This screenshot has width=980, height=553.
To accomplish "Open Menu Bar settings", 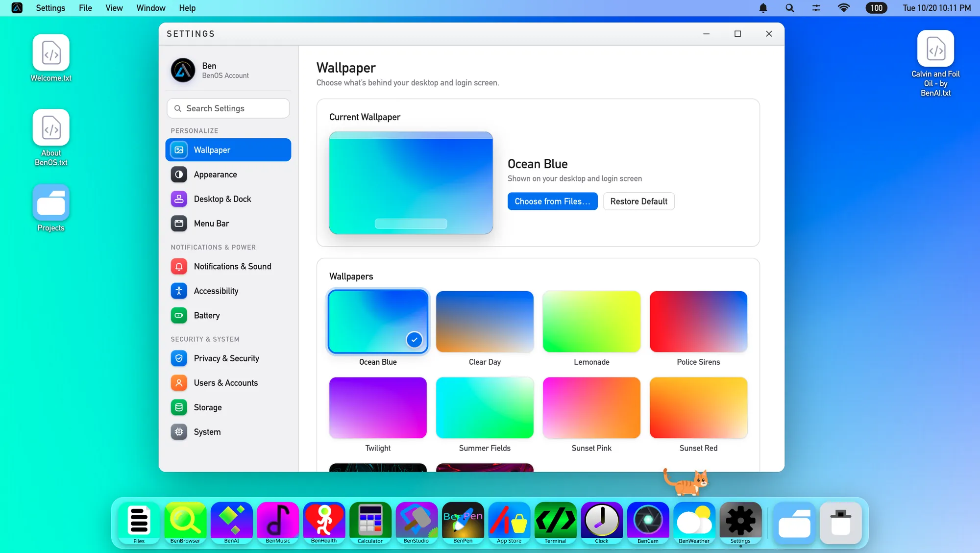I will (228, 224).
